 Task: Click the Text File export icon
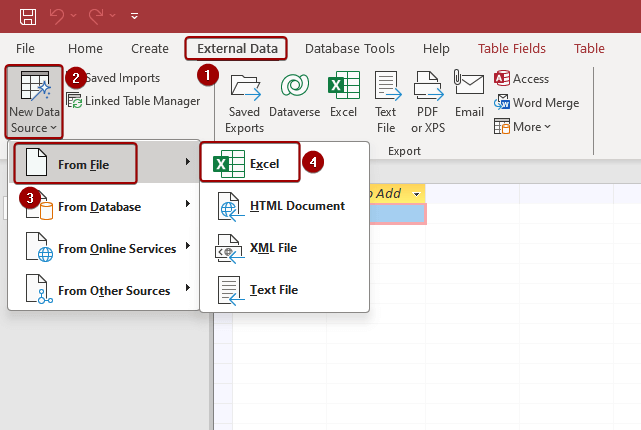pos(386,103)
